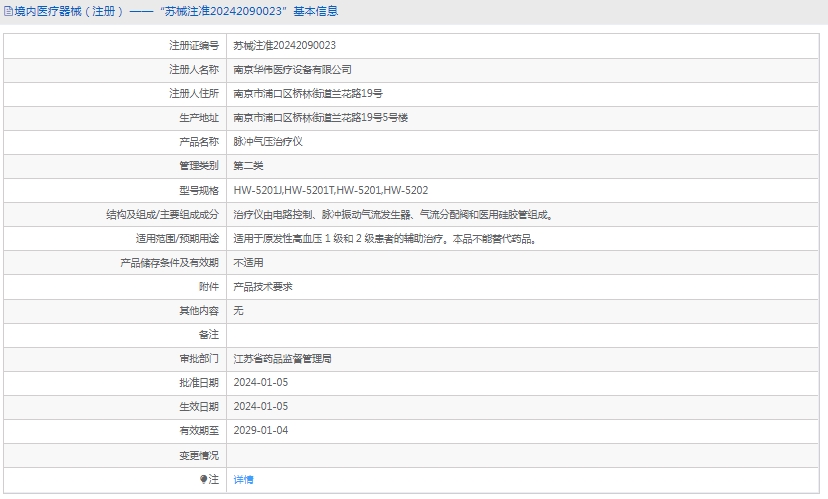
Task: Click the 产品技术要求 attachment text
Action: 262,286
